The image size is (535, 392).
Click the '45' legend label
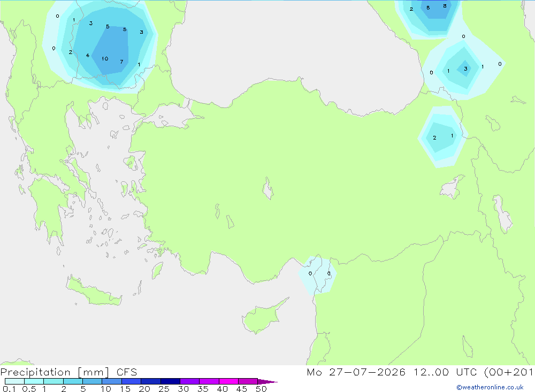(242, 389)
